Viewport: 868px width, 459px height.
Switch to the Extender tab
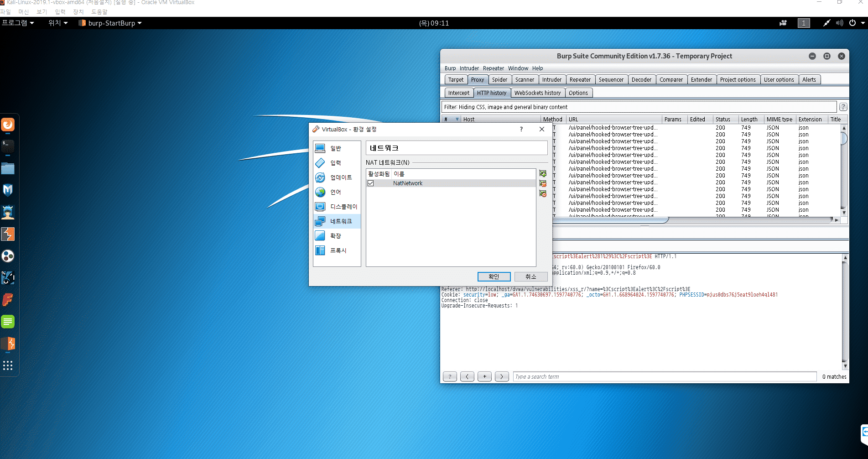(701, 80)
